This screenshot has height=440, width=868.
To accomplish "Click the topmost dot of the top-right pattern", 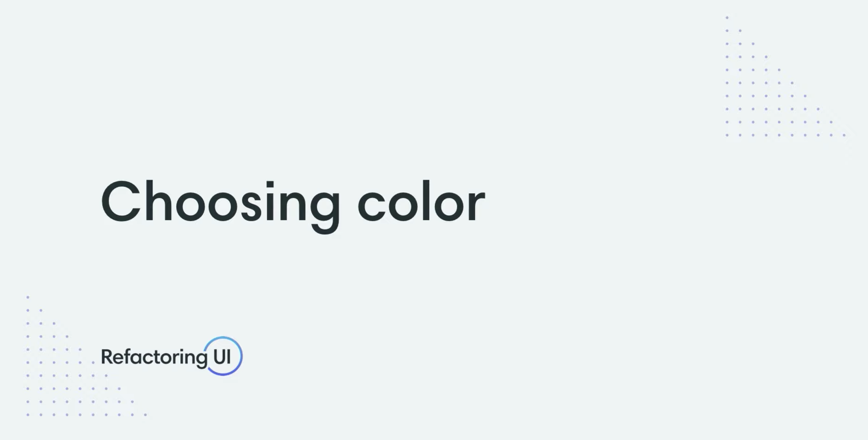I will [727, 17].
